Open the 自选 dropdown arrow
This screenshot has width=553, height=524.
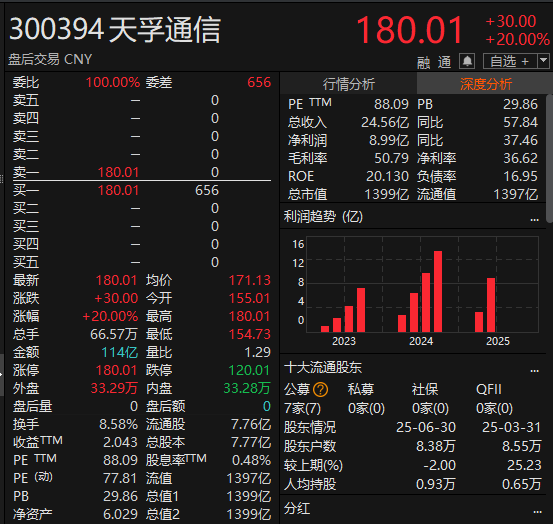(543, 61)
